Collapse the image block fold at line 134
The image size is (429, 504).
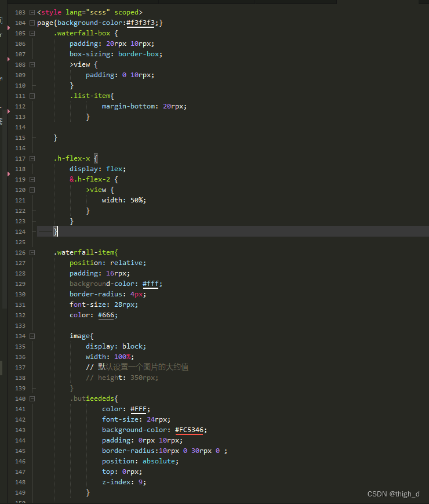pos(32,336)
